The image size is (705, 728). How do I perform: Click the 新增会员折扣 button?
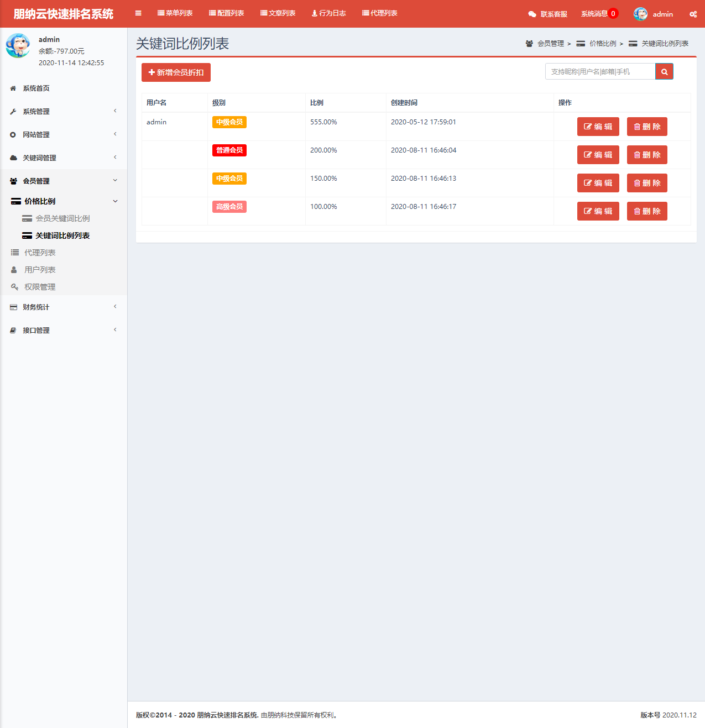point(176,72)
